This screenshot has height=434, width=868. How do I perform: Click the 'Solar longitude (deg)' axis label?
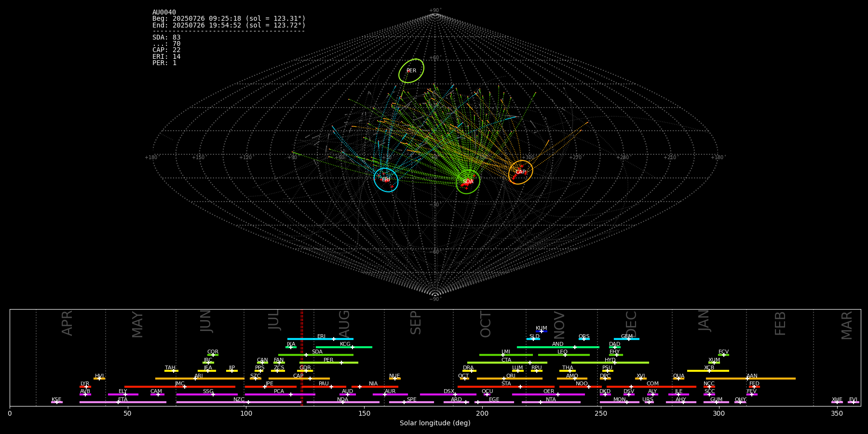tap(435, 423)
